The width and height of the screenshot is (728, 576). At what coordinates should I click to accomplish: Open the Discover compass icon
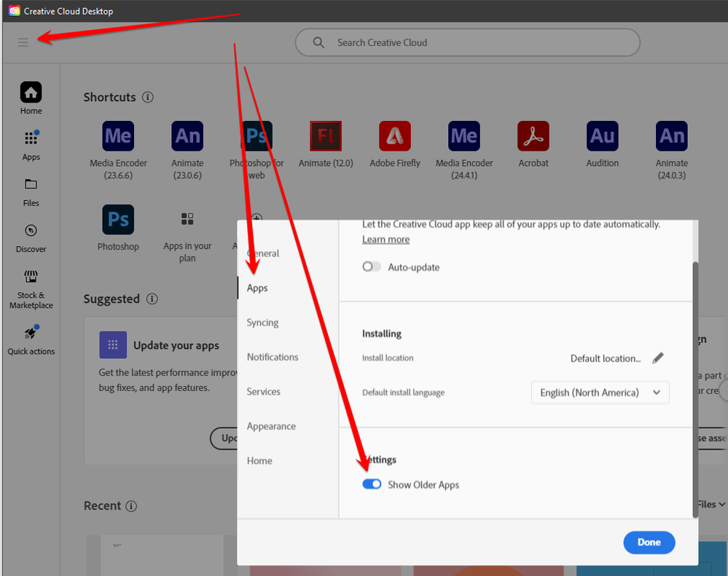pyautogui.click(x=31, y=231)
